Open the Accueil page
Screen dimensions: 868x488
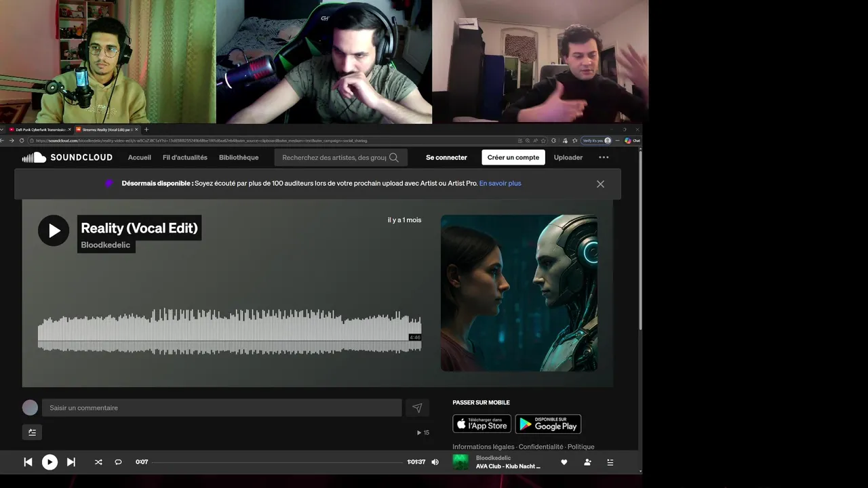coord(140,157)
